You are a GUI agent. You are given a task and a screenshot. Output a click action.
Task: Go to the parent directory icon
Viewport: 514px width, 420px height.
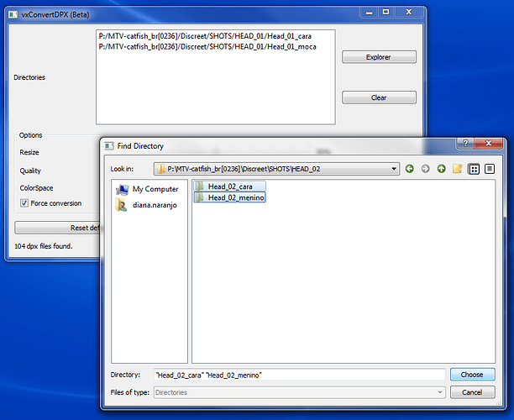[x=441, y=169]
